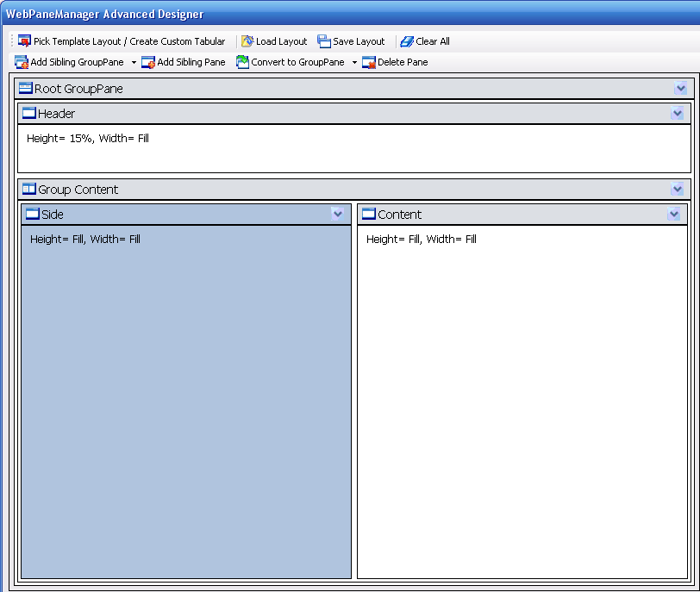This screenshot has width=700, height=592.
Task: Click the Group Content title label
Action: 78,190
